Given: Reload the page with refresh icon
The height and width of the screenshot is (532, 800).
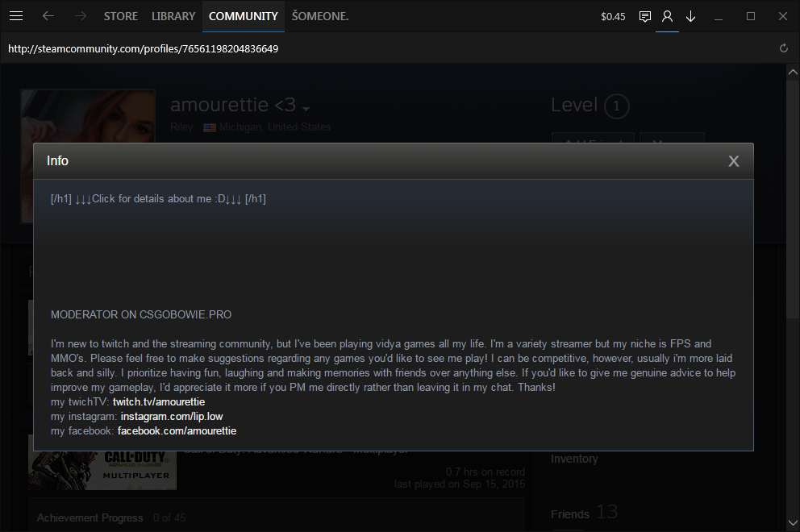Looking at the screenshot, I should (784, 48).
